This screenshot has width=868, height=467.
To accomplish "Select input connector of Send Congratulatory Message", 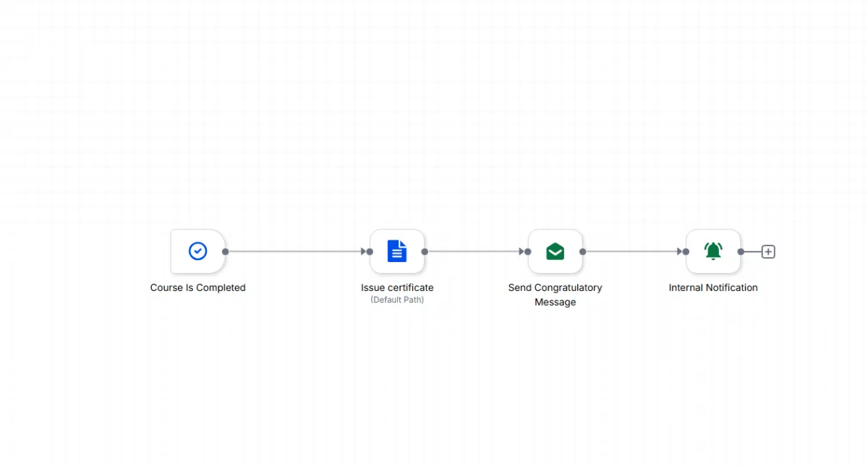I will click(528, 252).
